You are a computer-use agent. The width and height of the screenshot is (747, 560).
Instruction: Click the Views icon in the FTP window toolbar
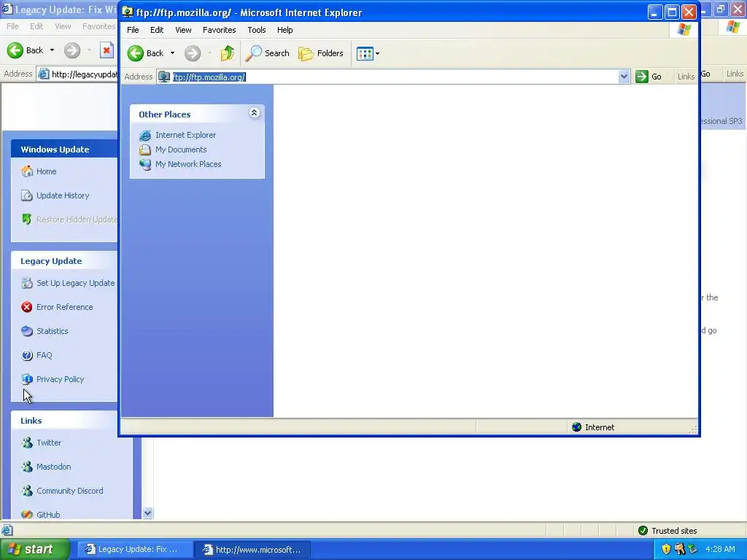coord(365,54)
